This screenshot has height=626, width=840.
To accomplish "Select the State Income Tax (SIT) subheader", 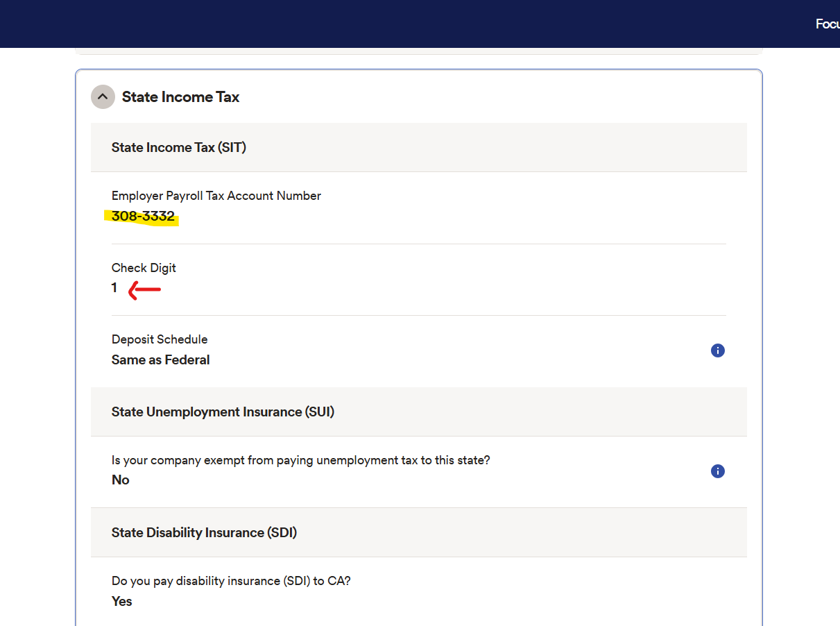I will pos(179,147).
